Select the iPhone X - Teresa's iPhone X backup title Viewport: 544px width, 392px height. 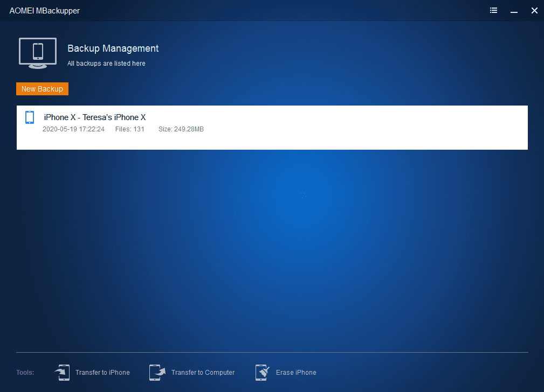[x=95, y=117]
